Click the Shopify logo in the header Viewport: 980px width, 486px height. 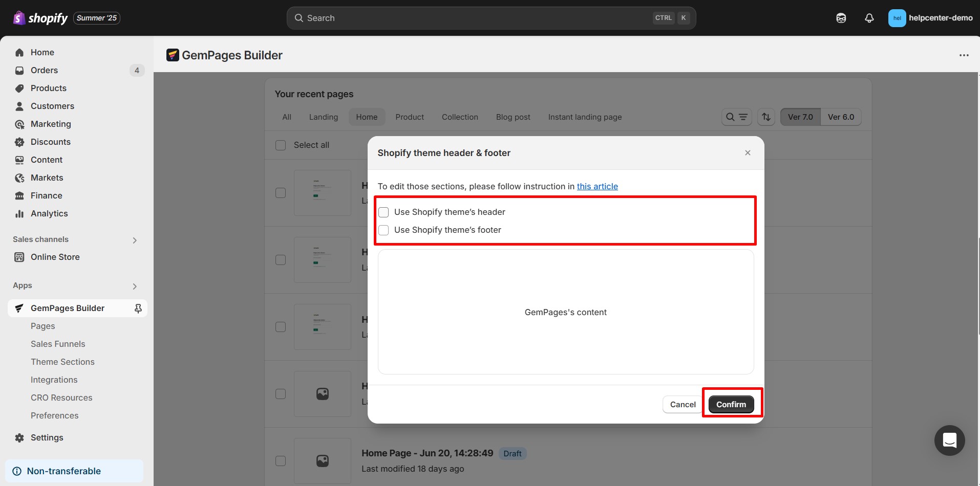tap(40, 18)
